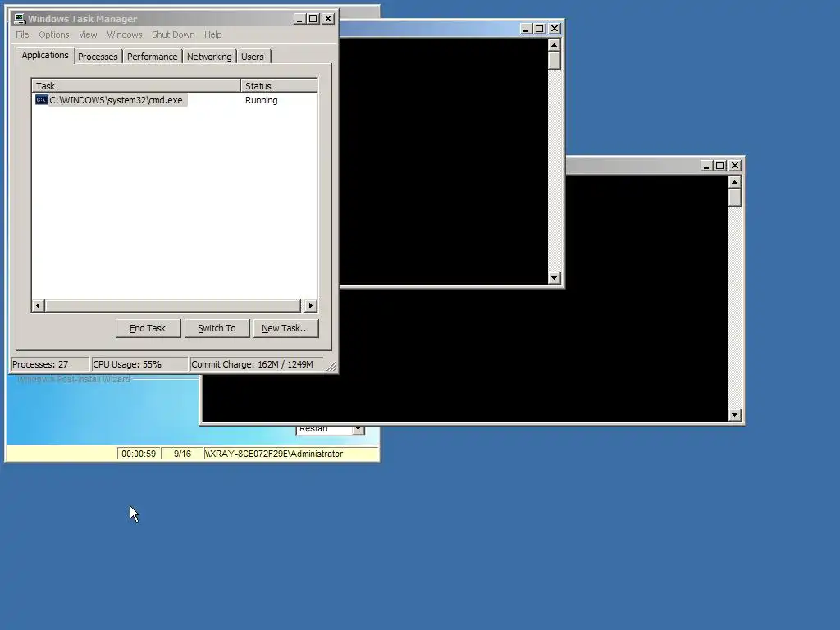Open the Restart dropdown in Post-Install Wizard
The height and width of the screenshot is (630, 840).
point(358,430)
